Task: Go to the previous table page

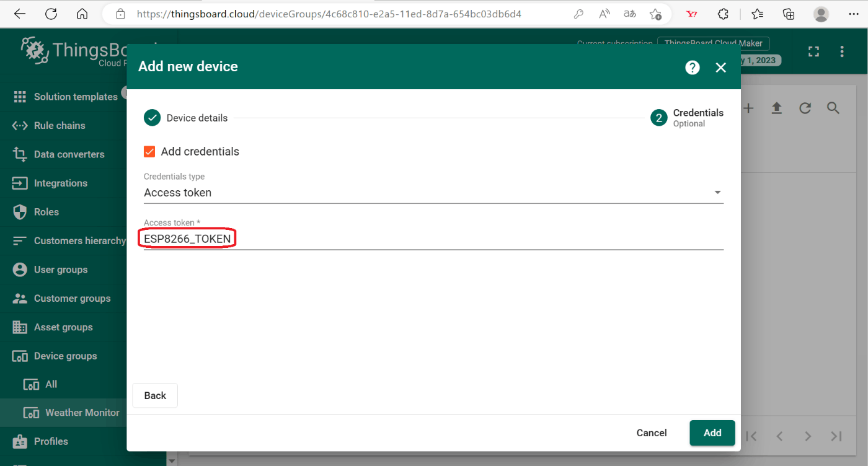Action: click(780, 436)
